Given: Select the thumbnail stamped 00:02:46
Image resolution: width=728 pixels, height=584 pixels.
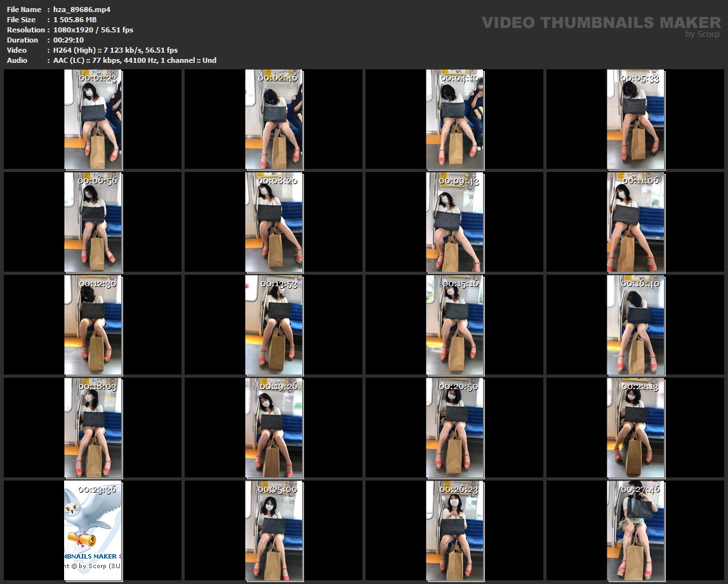Looking at the screenshot, I should click(274, 119).
